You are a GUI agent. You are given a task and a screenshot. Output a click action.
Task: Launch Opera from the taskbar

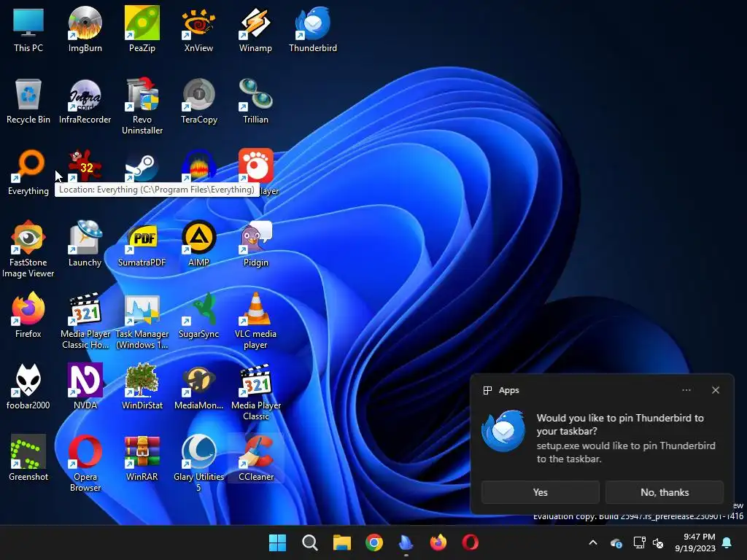tap(471, 542)
